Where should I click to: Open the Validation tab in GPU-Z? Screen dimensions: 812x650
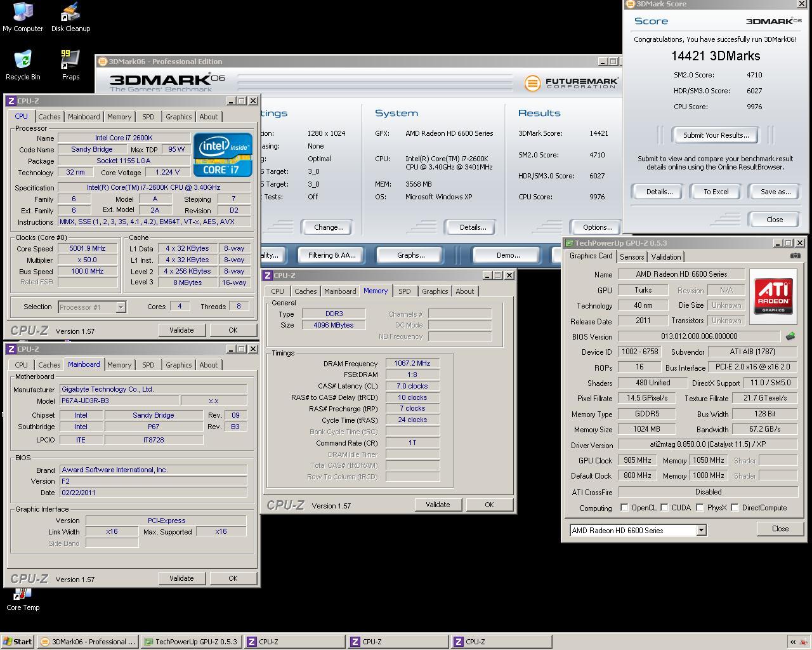point(666,257)
